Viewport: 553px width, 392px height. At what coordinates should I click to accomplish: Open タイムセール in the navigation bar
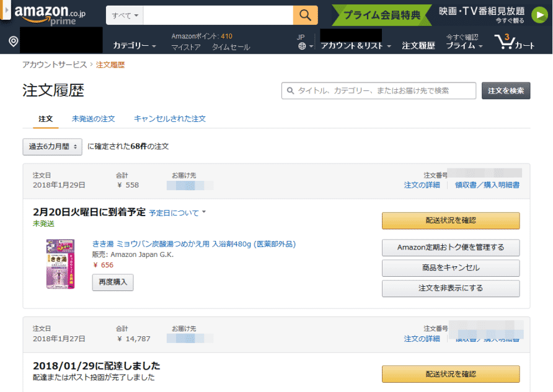[231, 47]
